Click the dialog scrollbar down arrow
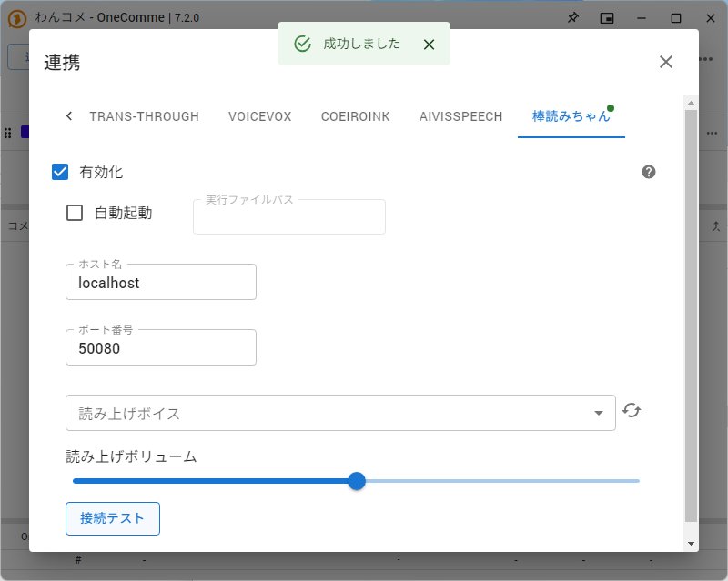Screen dimensions: 728x581 [x=691, y=544]
